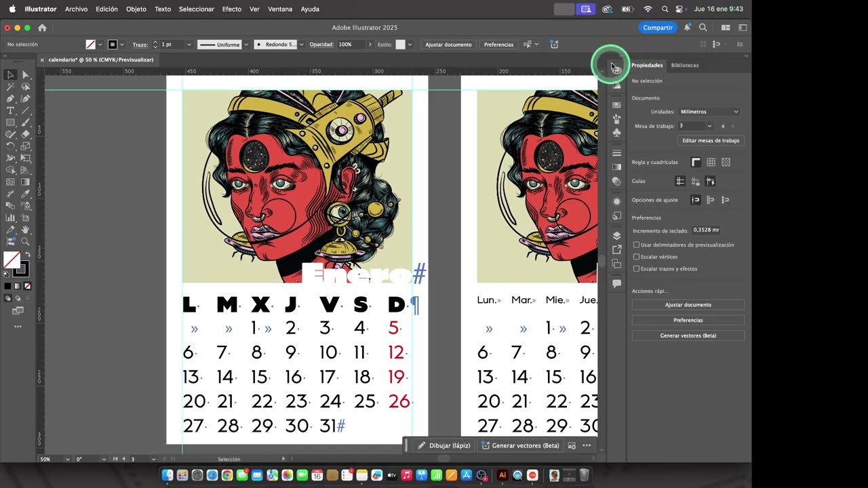Toggle lock guides in Guías
Viewport: 868px width, 488px height.
point(695,181)
